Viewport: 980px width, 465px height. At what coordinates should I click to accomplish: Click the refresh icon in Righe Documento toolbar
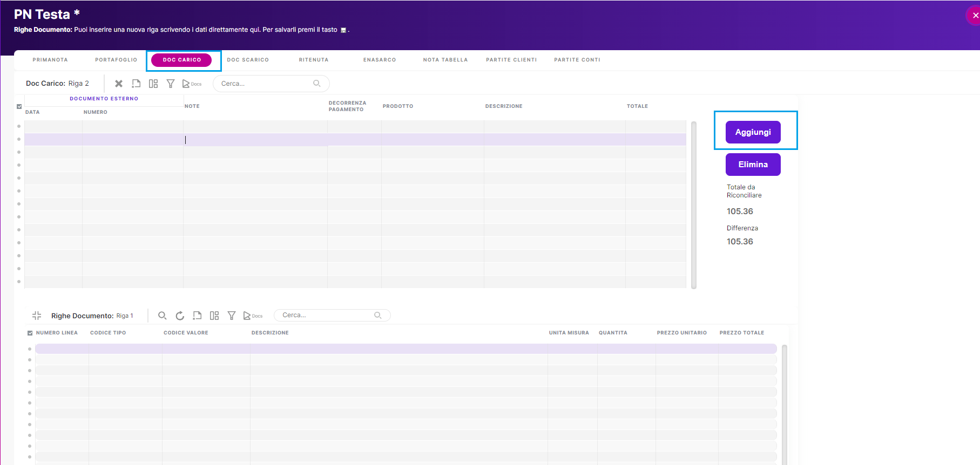[x=180, y=316]
